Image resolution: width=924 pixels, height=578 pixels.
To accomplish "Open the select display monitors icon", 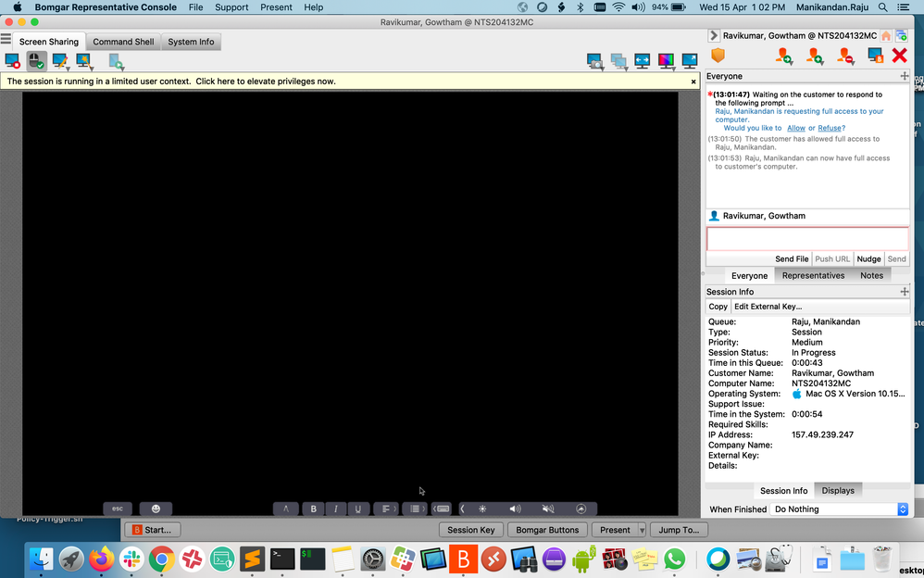I will click(x=618, y=61).
